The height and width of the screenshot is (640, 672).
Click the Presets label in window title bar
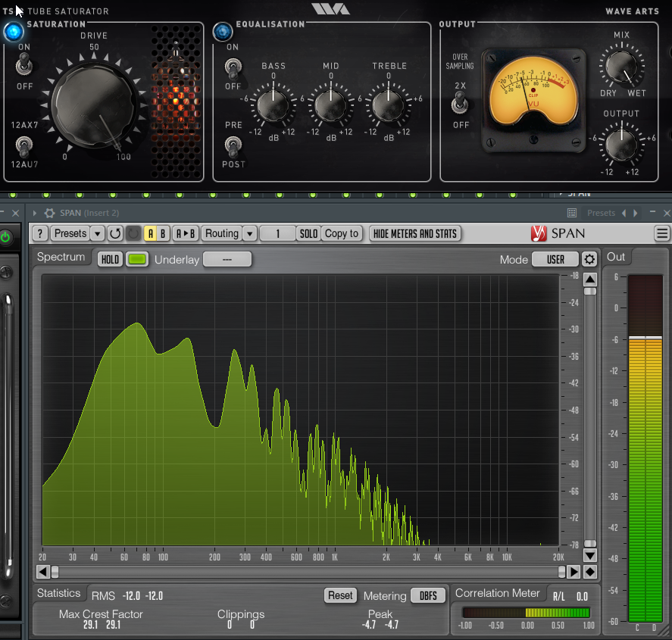(x=601, y=213)
